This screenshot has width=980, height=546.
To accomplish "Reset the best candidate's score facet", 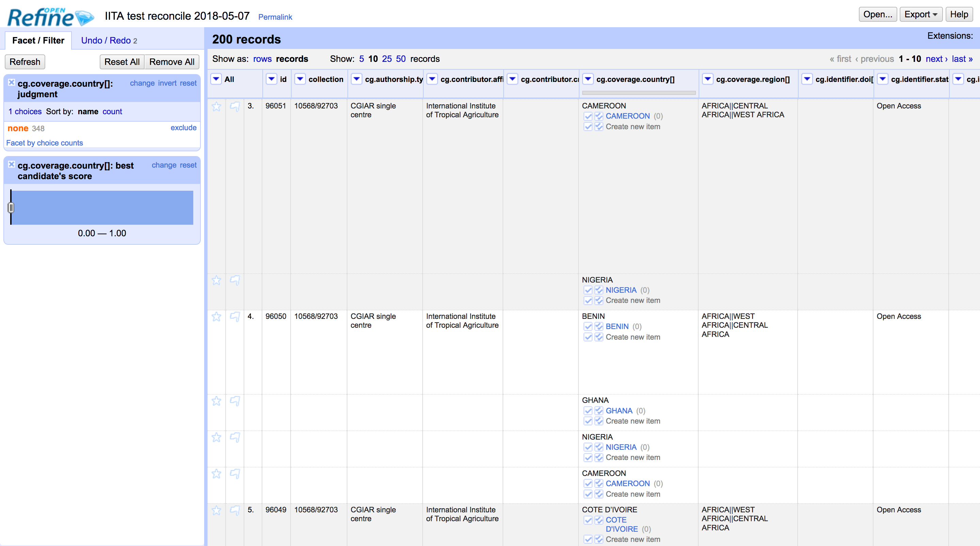I will (x=188, y=165).
